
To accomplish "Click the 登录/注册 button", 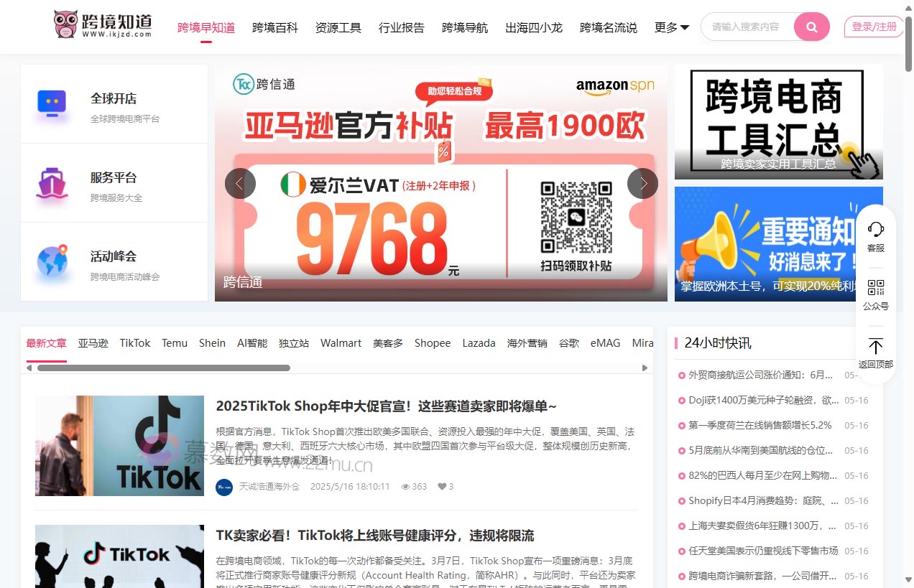I will coord(874,27).
